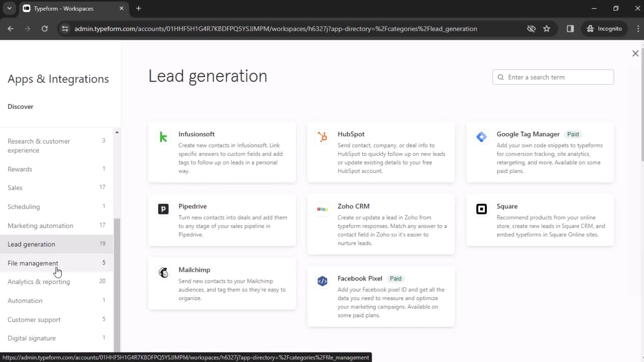This screenshot has width=644, height=362.
Task: Select the HubSpot integration icon
Action: [x=322, y=137]
